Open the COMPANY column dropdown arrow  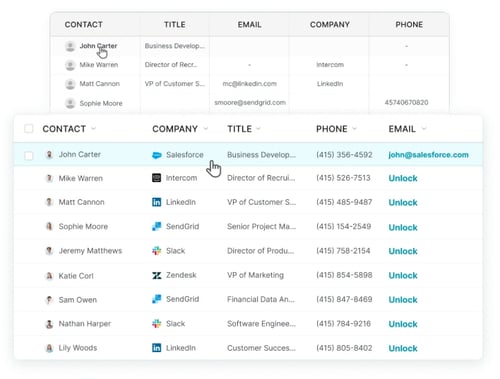click(206, 128)
